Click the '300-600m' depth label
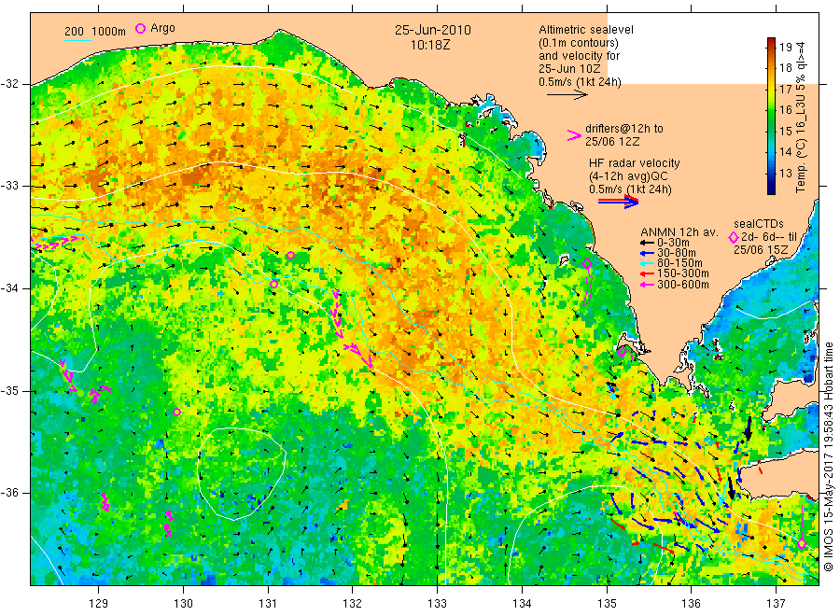This screenshot has height=616, width=840. tap(682, 285)
